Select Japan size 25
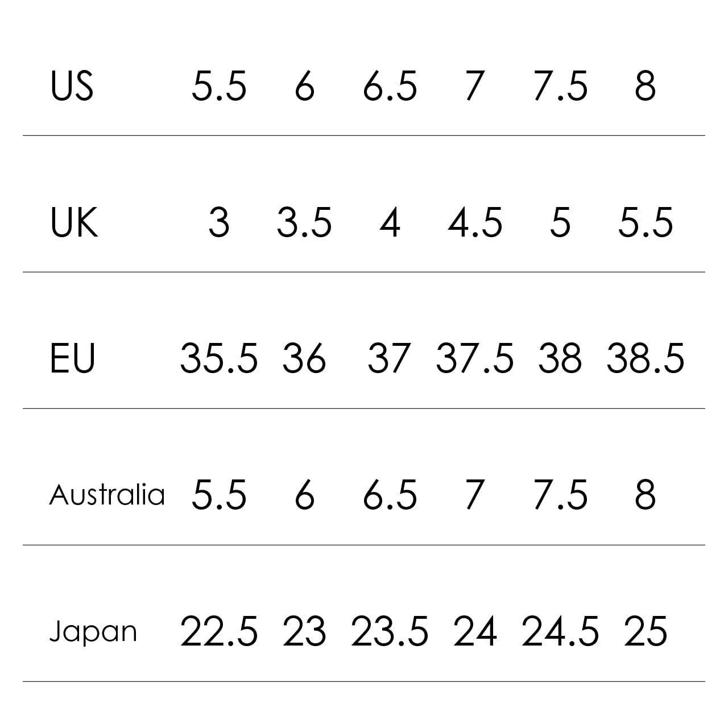The image size is (728, 728). [x=646, y=632]
